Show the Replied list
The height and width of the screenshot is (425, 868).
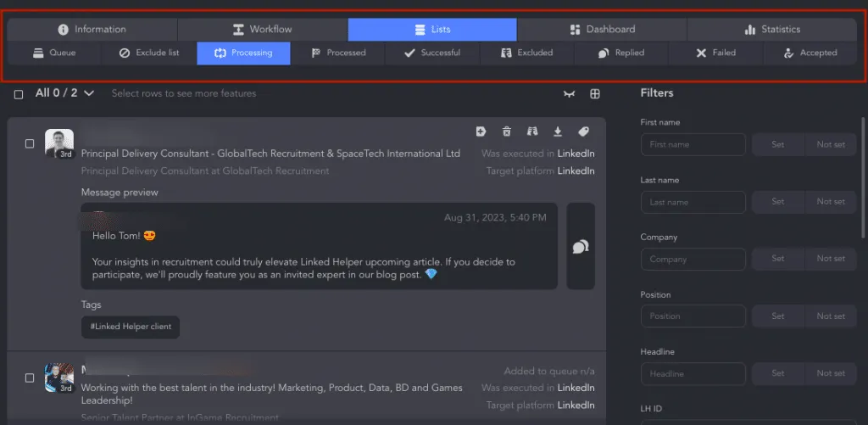[621, 53]
